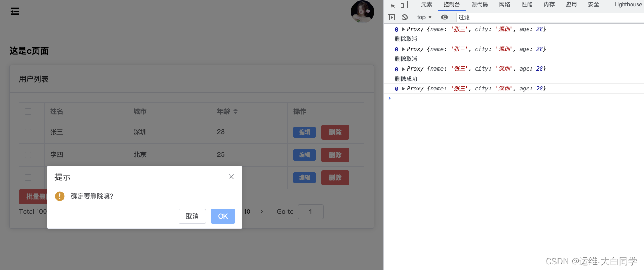The width and height of the screenshot is (644, 270).
Task: Switch to the 安全 tab
Action: (593, 5)
